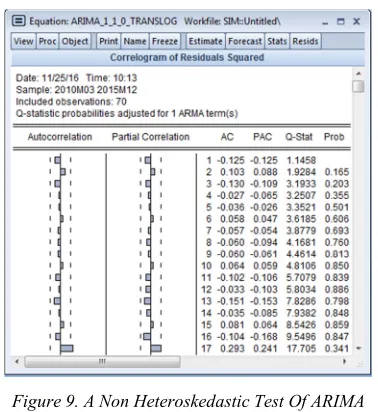378x412 pixels.
Task: Click the Freeze button
Action: click(165, 41)
